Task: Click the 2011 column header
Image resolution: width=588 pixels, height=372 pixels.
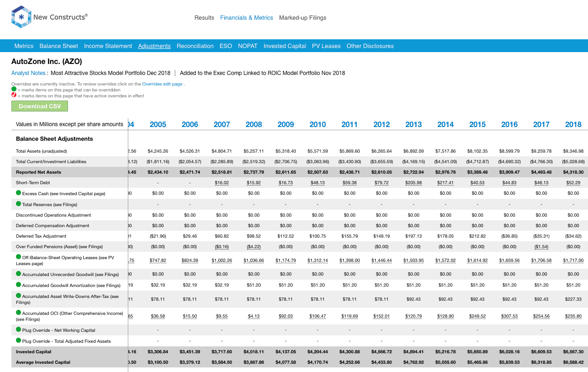Action: click(x=350, y=124)
